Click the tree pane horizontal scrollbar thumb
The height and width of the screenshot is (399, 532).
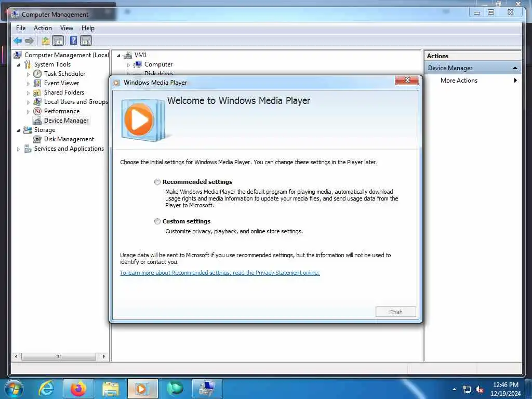pyautogui.click(x=58, y=356)
